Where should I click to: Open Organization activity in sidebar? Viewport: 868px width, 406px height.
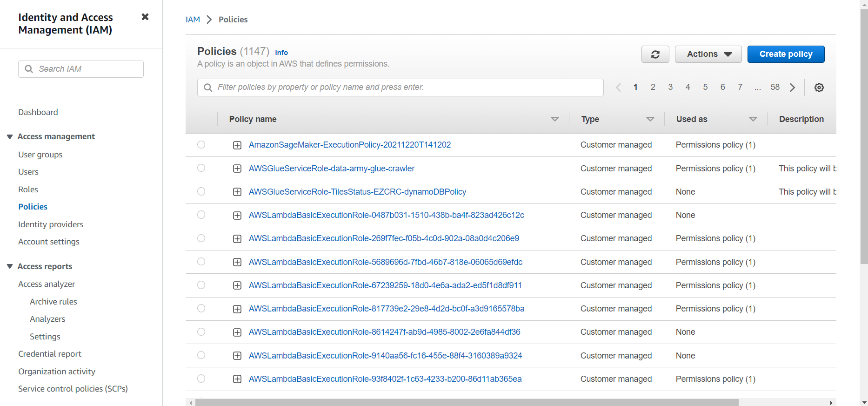(57, 372)
